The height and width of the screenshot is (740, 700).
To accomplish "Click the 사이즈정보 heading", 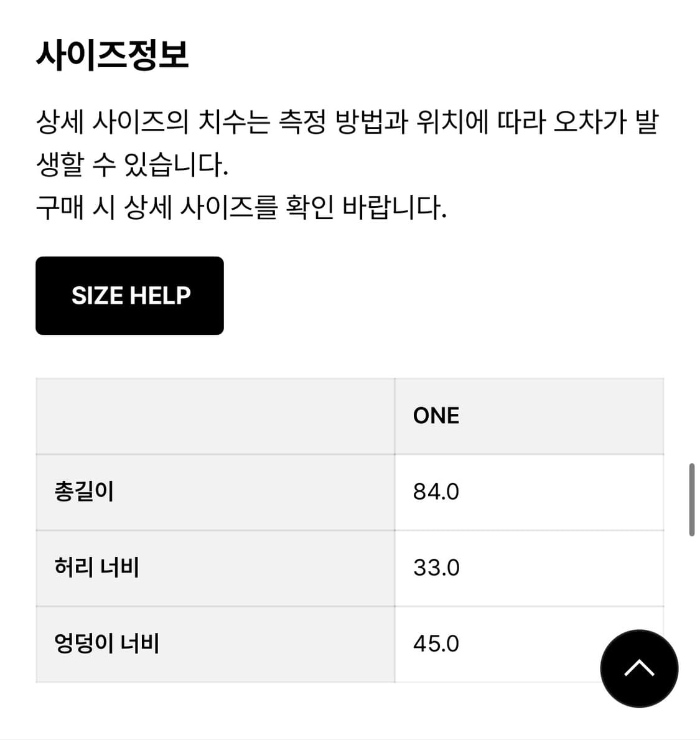I will [112, 55].
